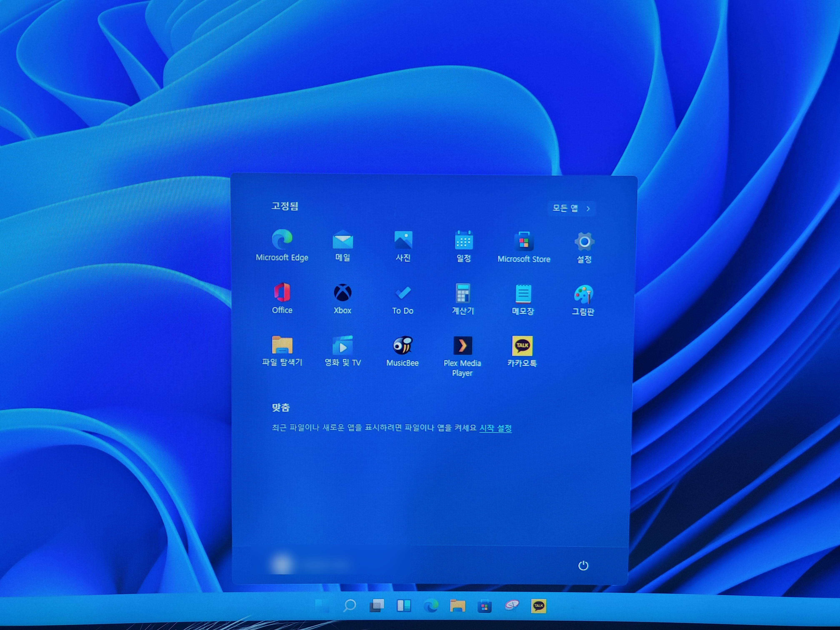Launch the 그림판 (Paint) pinned app

point(583,300)
